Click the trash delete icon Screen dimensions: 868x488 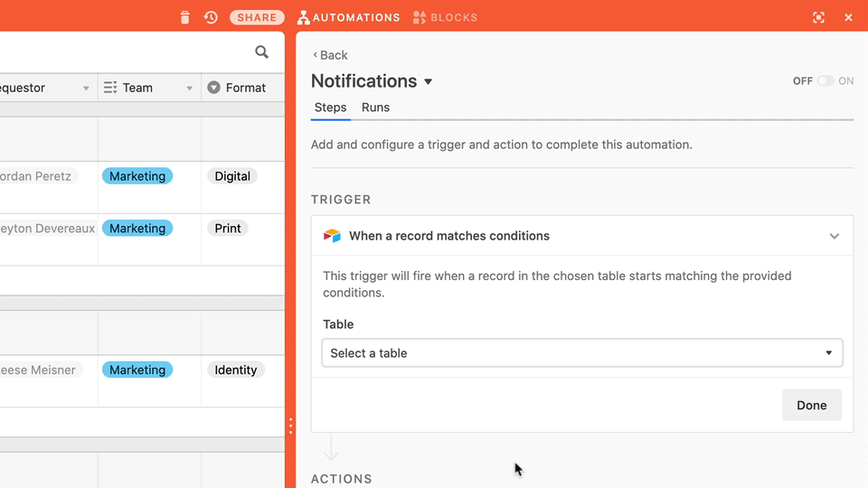[185, 17]
